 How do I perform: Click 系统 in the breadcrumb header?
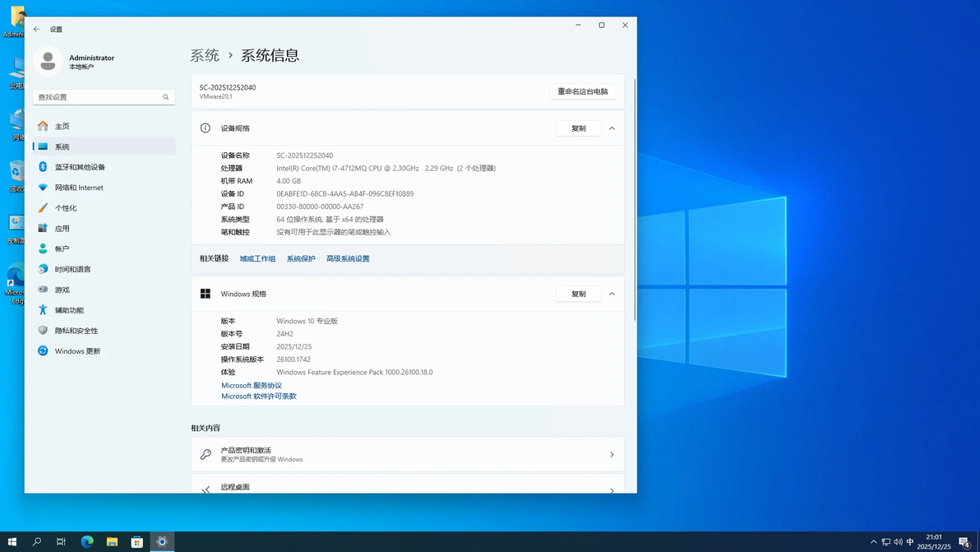(x=205, y=55)
